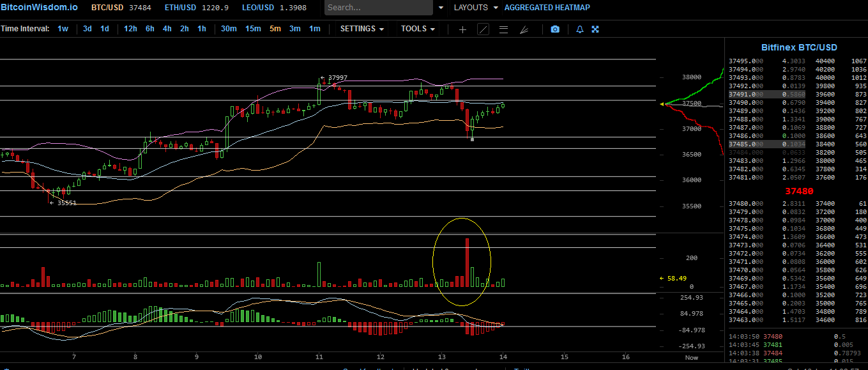Set the chart interval to 15m
This screenshot has height=370, width=868.
tap(253, 29)
